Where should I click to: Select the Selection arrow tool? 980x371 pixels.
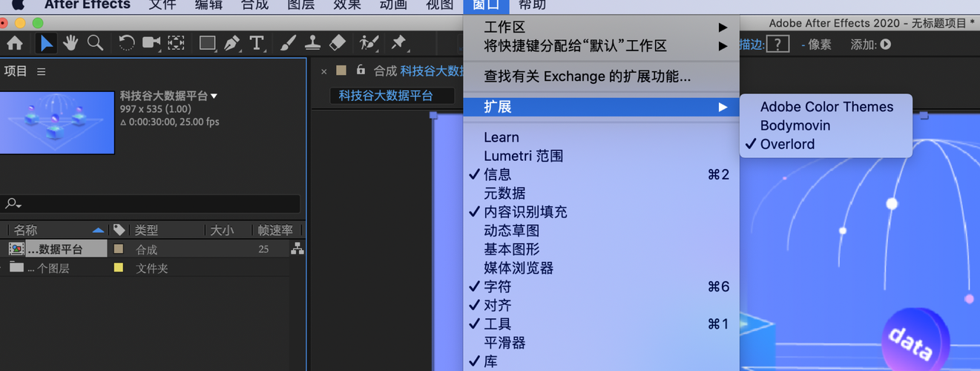pyautogui.click(x=47, y=43)
